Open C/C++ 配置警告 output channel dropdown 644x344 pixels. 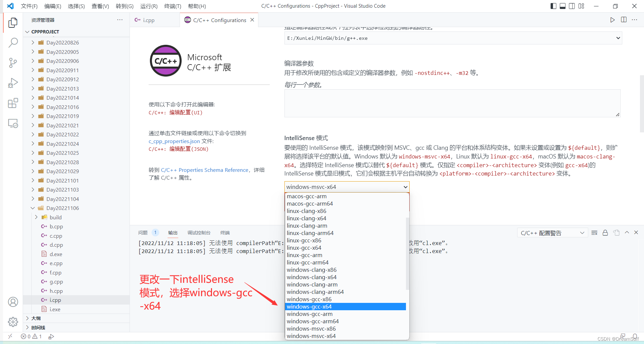pyautogui.click(x=552, y=233)
